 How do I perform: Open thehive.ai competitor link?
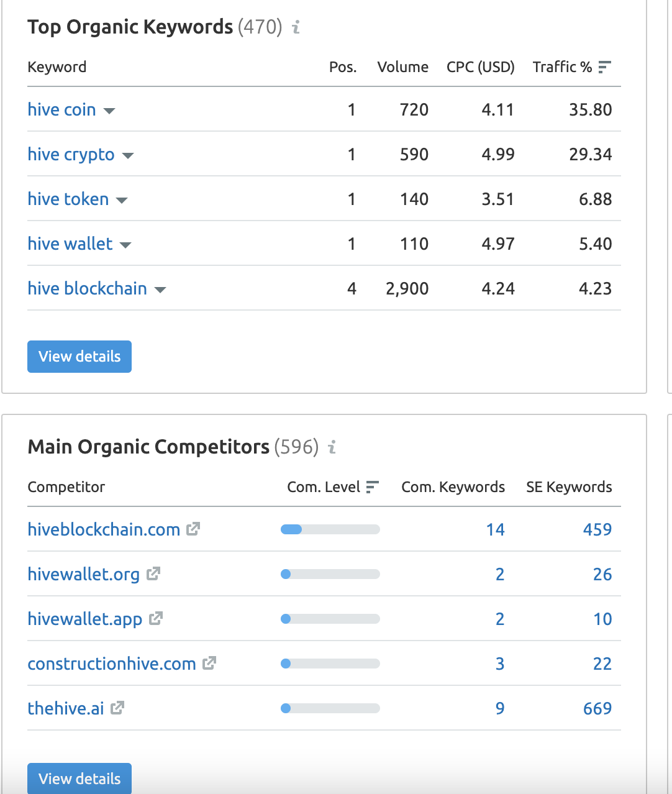[x=66, y=708]
